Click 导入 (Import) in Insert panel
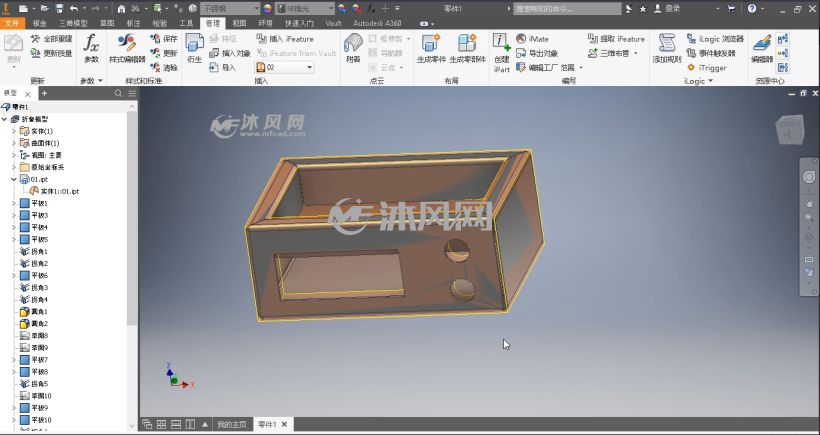This screenshot has width=820, height=435. (x=223, y=67)
